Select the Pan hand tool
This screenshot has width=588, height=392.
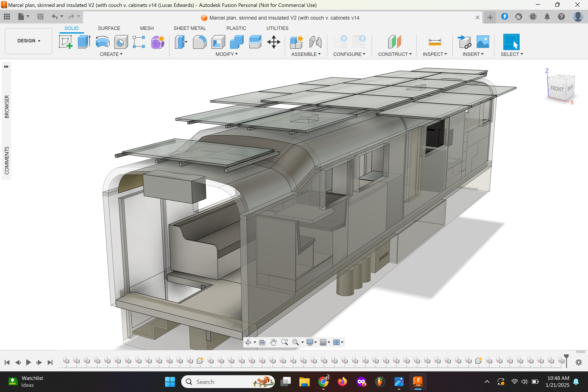273,342
